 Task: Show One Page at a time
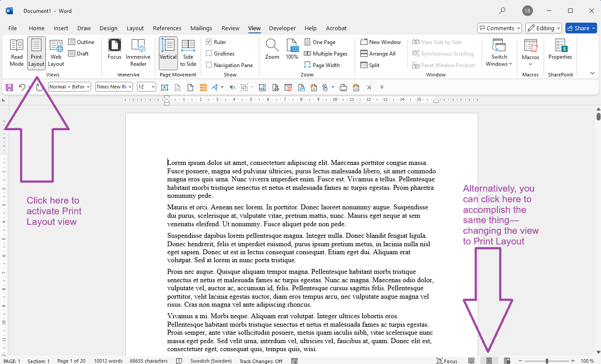click(320, 42)
